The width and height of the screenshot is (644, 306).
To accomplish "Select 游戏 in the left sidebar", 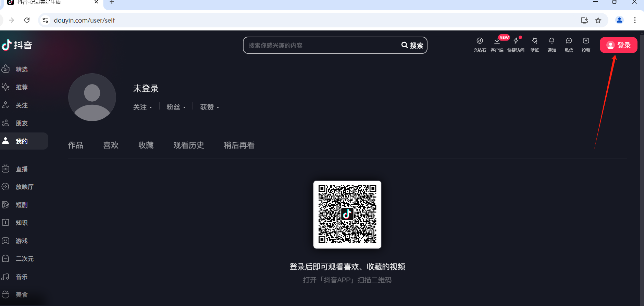I will pyautogui.click(x=21, y=241).
